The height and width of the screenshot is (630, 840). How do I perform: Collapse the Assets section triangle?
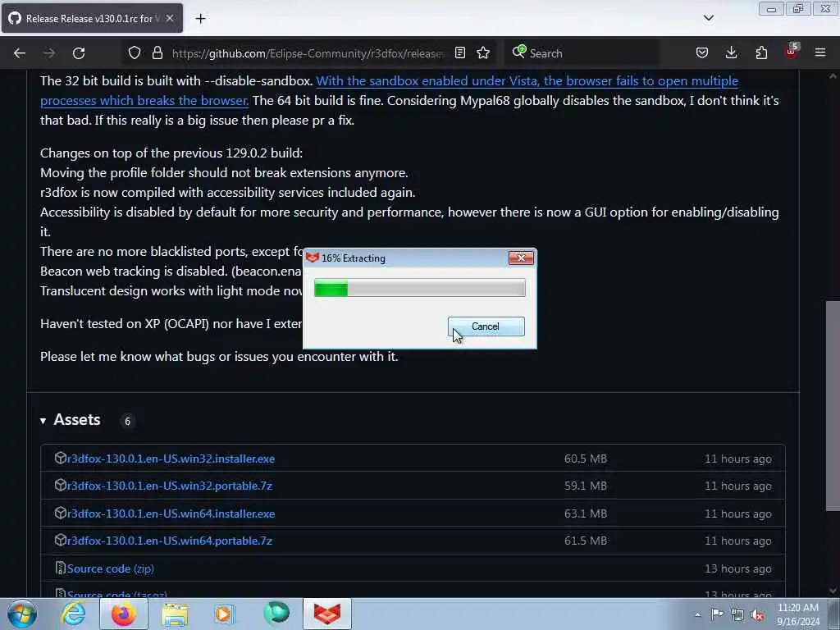(x=43, y=421)
